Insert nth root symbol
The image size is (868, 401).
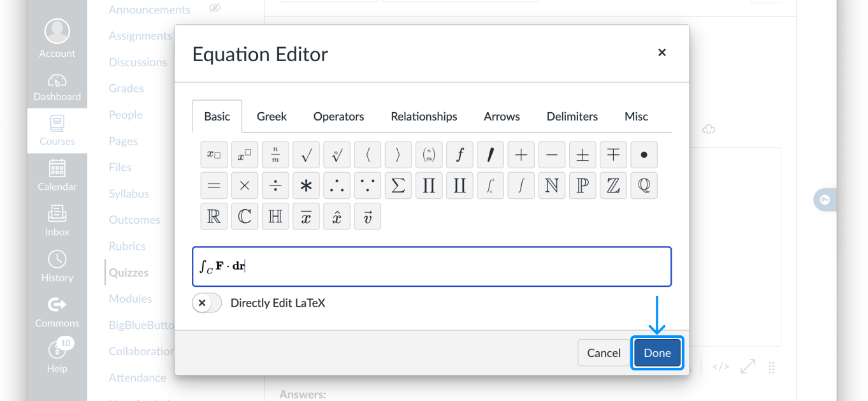tap(337, 154)
